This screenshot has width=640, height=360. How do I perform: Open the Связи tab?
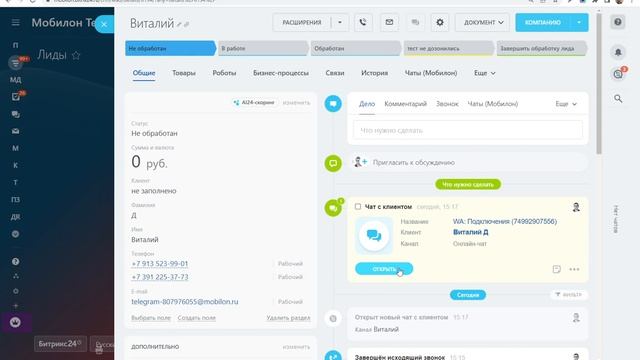click(335, 73)
